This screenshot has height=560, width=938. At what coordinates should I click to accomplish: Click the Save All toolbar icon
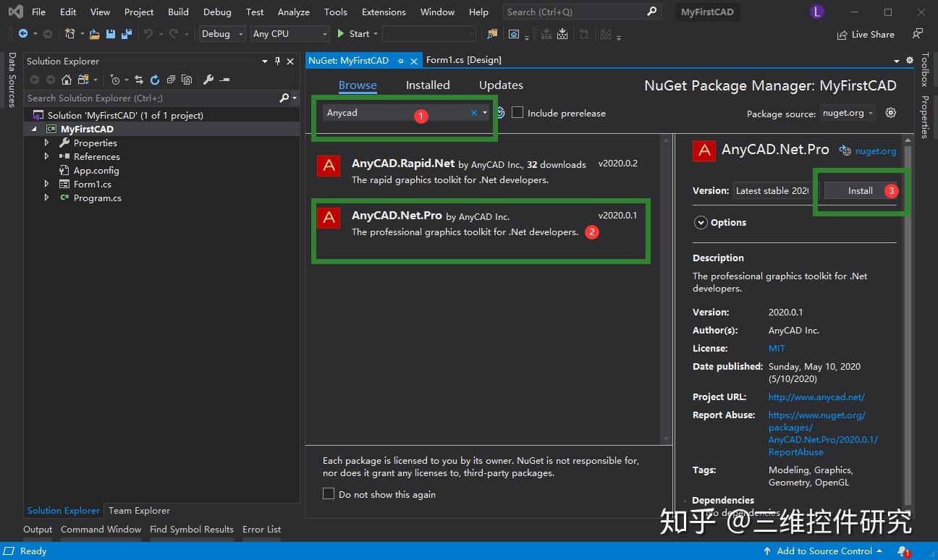(127, 34)
